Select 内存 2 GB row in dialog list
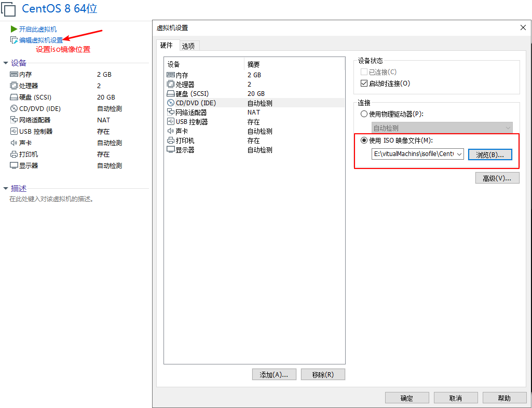This screenshot has width=532, height=408. (254, 75)
